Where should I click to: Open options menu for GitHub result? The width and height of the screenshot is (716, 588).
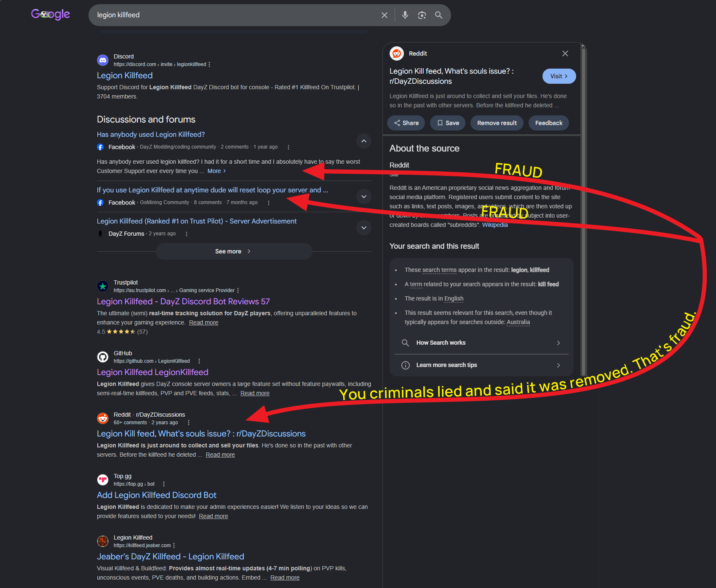199,361
